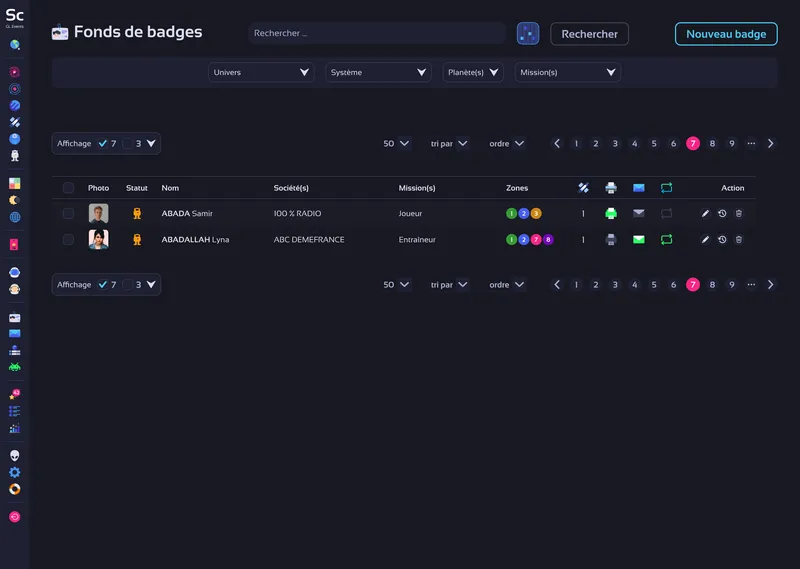Click the blue constellation icon beside the search field
This screenshot has height=569, width=800.
pyautogui.click(x=528, y=34)
